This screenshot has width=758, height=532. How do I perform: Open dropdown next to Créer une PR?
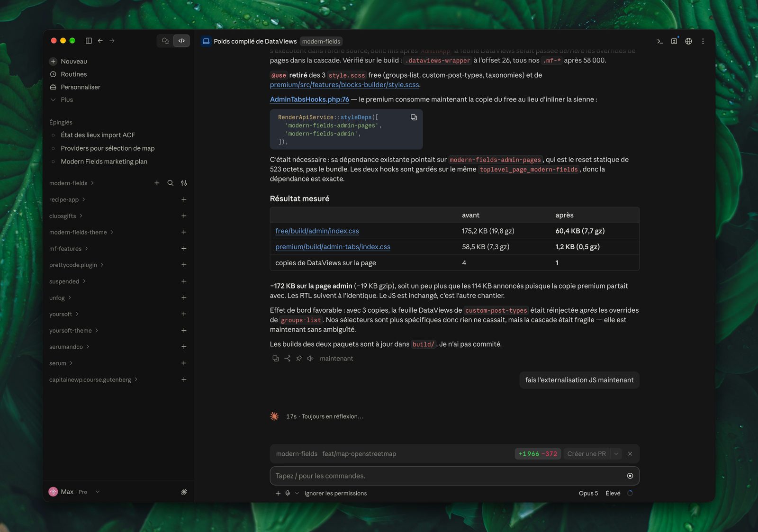click(x=616, y=454)
